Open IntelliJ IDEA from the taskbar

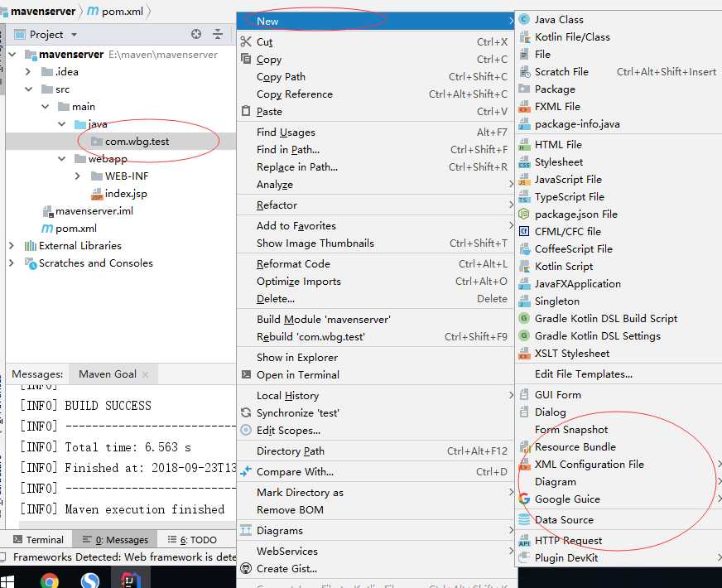tap(129, 581)
